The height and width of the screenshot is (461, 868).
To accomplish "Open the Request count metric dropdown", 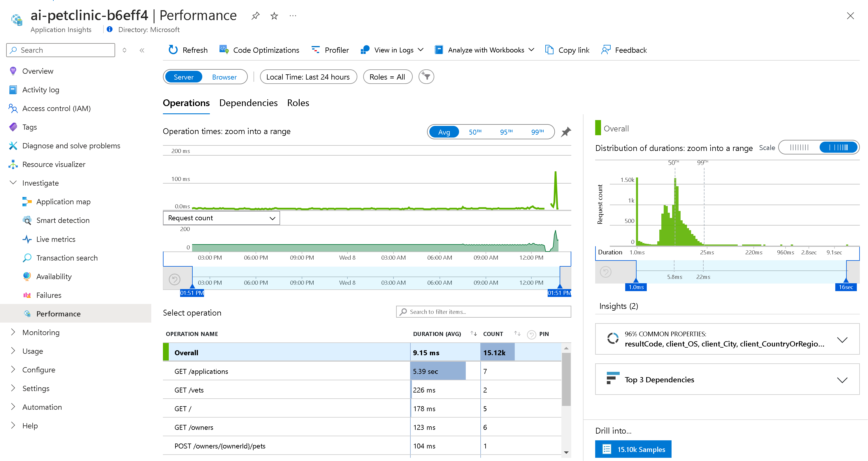I will (222, 218).
